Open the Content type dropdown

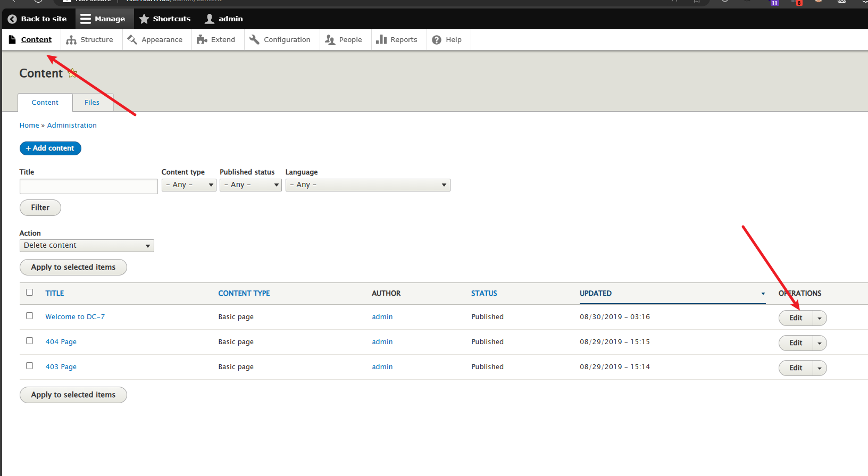pyautogui.click(x=189, y=185)
